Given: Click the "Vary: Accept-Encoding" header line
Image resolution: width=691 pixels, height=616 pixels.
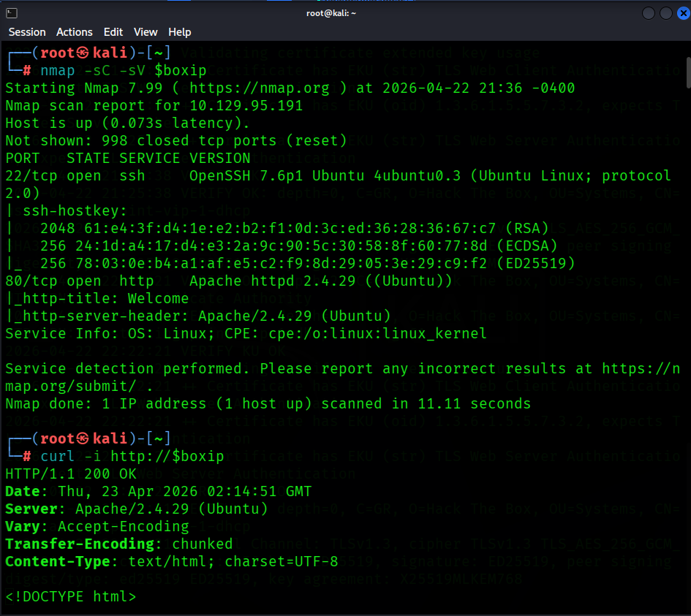Looking at the screenshot, I should pyautogui.click(x=97, y=527).
